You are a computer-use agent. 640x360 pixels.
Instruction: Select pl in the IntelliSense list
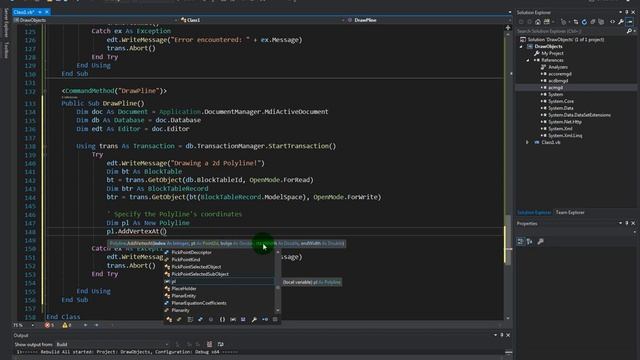pyautogui.click(x=219, y=282)
